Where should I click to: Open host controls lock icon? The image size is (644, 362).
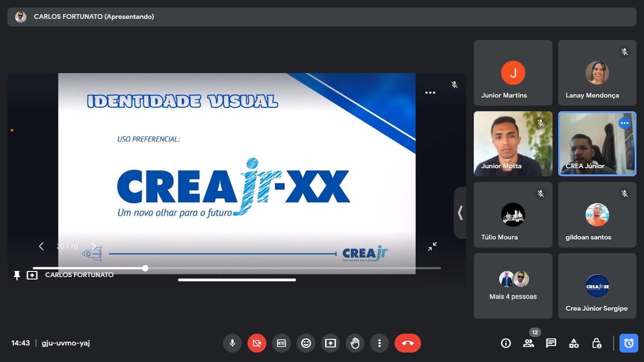[x=596, y=343]
